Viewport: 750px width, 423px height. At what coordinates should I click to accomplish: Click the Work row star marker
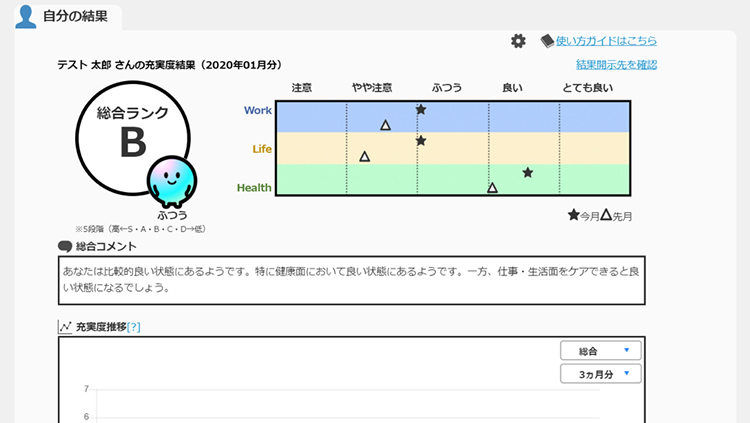[421, 110]
